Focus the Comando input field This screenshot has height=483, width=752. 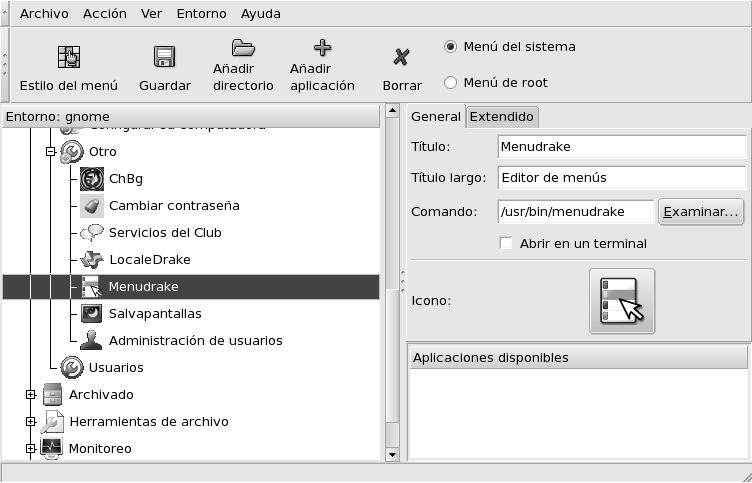[576, 212]
